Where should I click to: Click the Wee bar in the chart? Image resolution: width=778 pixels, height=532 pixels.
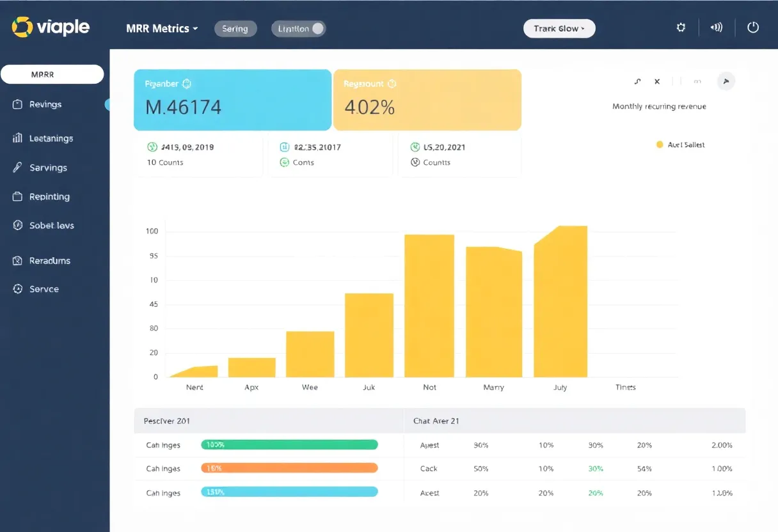[310, 354]
